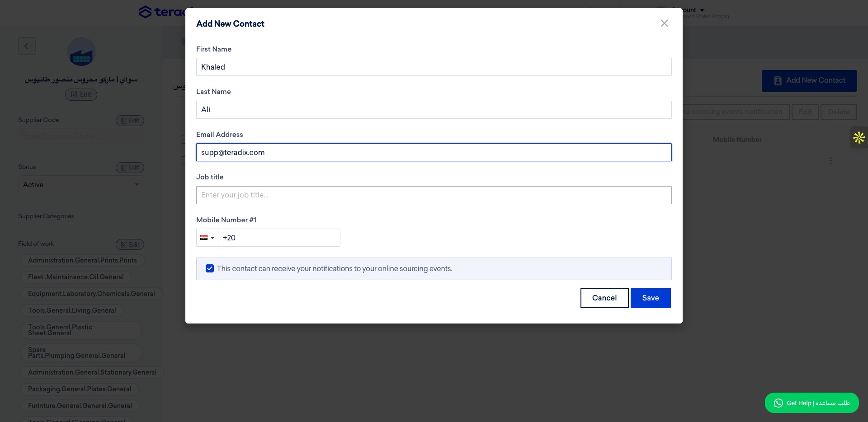Click the Email Address field
868x422 pixels.
click(434, 152)
